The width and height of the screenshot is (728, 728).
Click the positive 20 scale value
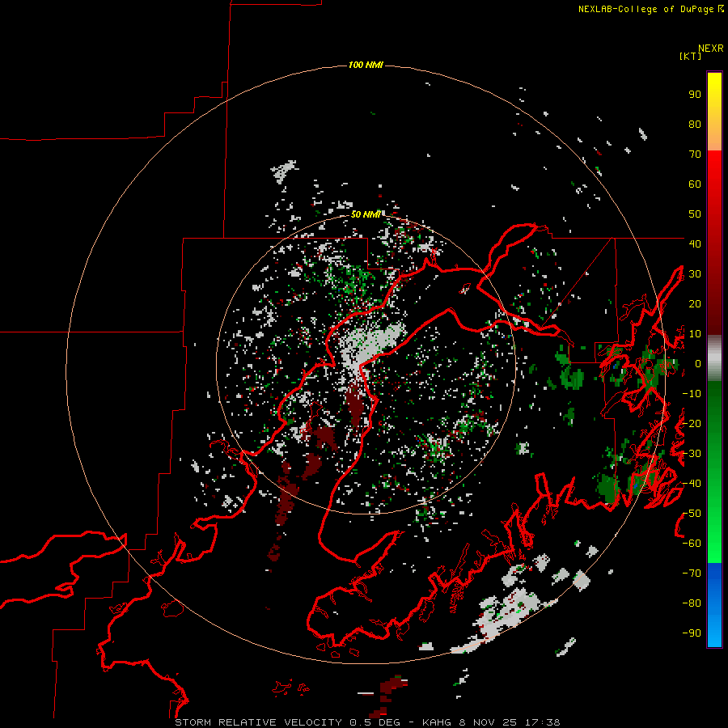pos(695,303)
